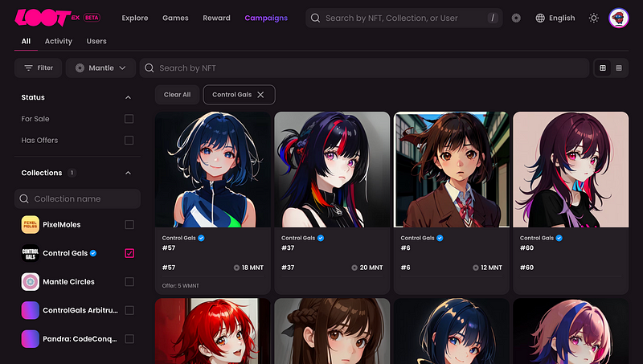Click verified badge on card #60
The height and width of the screenshot is (364, 643).
tap(559, 238)
